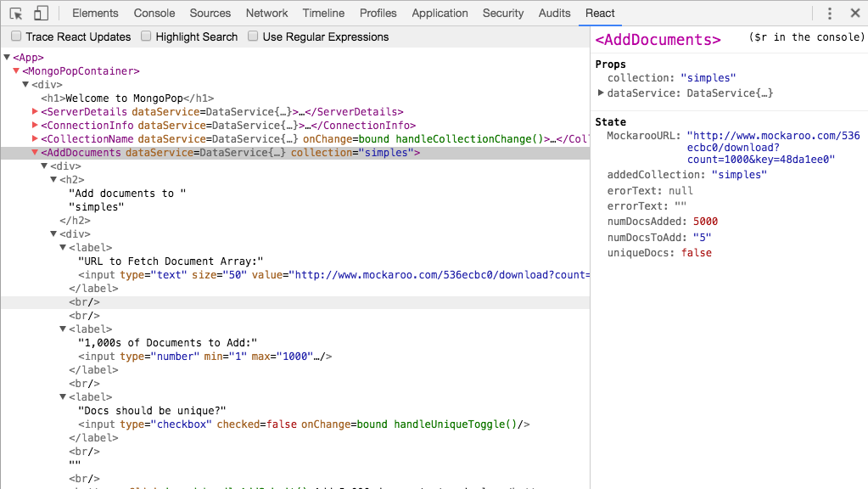Edit the numDocsAdded value 5000
The image size is (868, 489).
[x=705, y=222]
